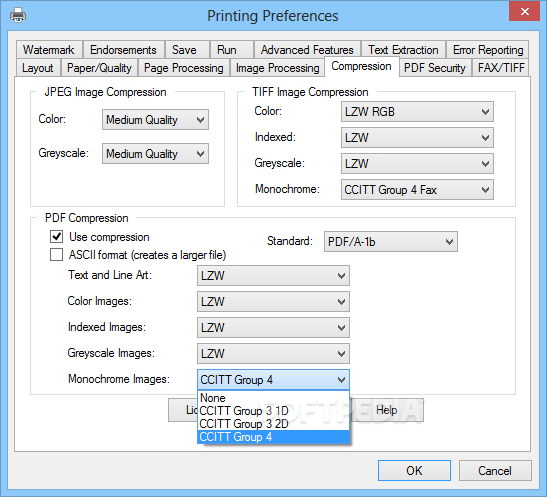Expand TIFF Monochrome CCITT Group 4 Fax dropdown
The image size is (547, 497).
[417, 189]
